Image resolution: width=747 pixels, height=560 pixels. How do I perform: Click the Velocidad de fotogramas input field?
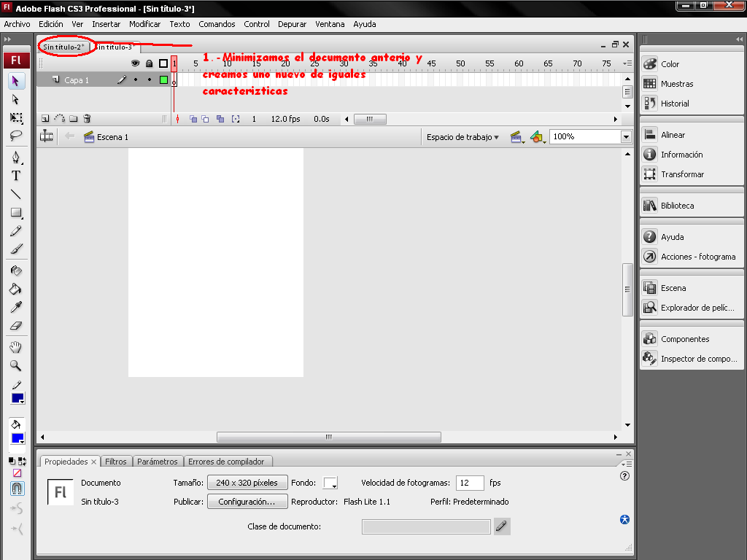[x=470, y=483]
